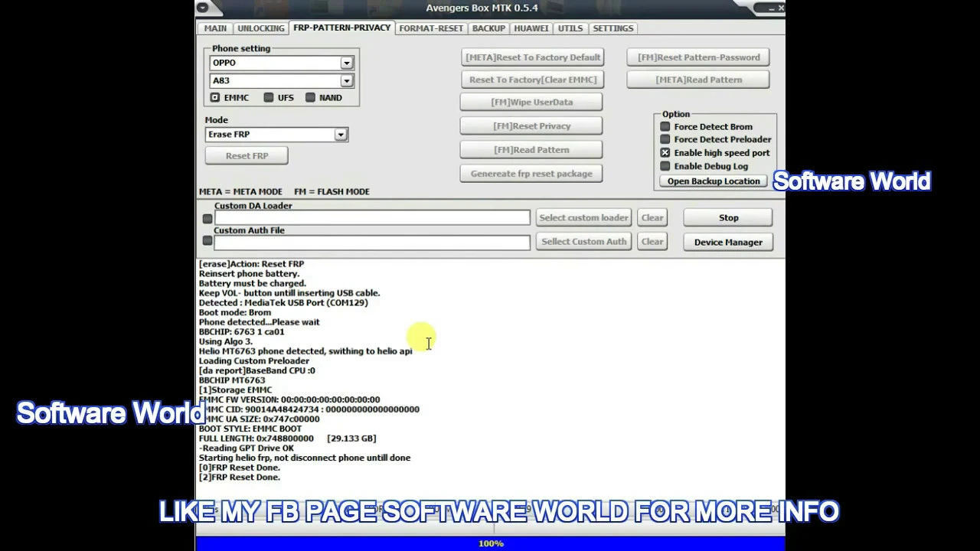Click the Custom DA Loader path field

[x=371, y=218]
